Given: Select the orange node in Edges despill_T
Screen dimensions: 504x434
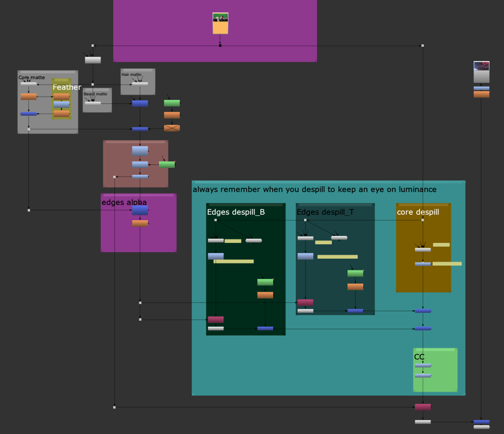Looking at the screenshot, I should point(355,287).
